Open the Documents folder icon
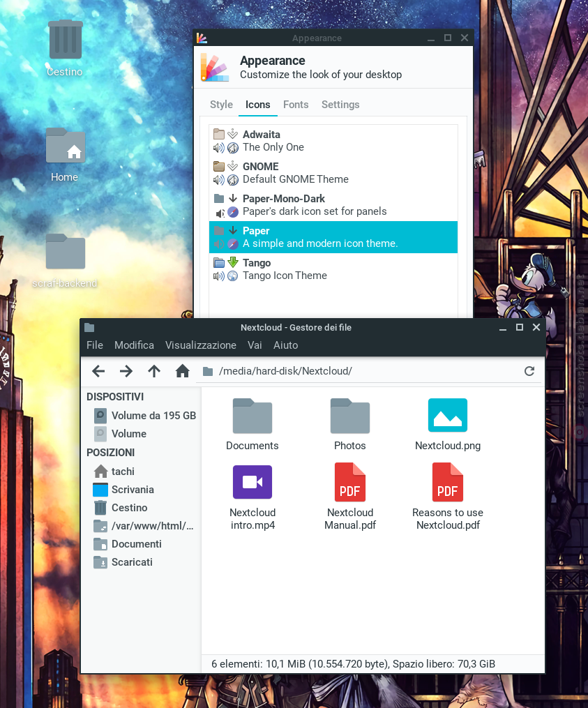 pyautogui.click(x=252, y=416)
